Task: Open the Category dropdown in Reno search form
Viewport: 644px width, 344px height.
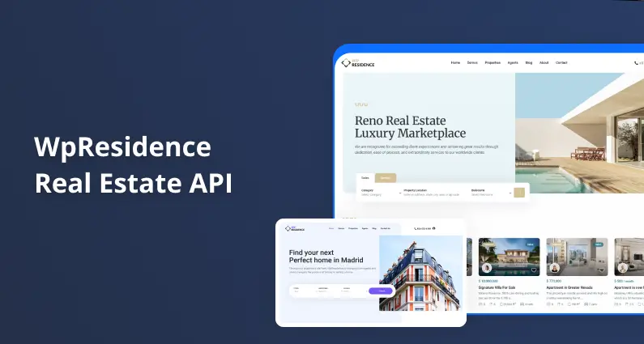Action: 381,193
